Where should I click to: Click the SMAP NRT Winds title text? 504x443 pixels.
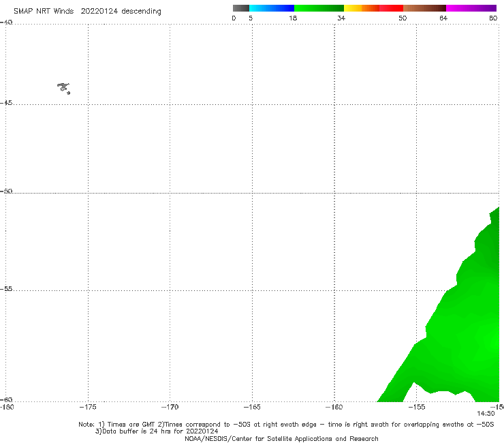pyautogui.click(x=44, y=11)
